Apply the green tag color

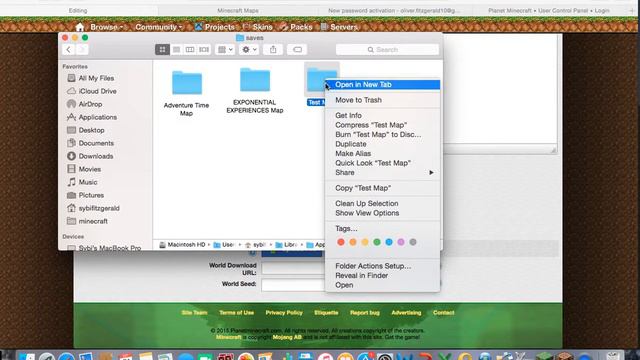pos(377,242)
